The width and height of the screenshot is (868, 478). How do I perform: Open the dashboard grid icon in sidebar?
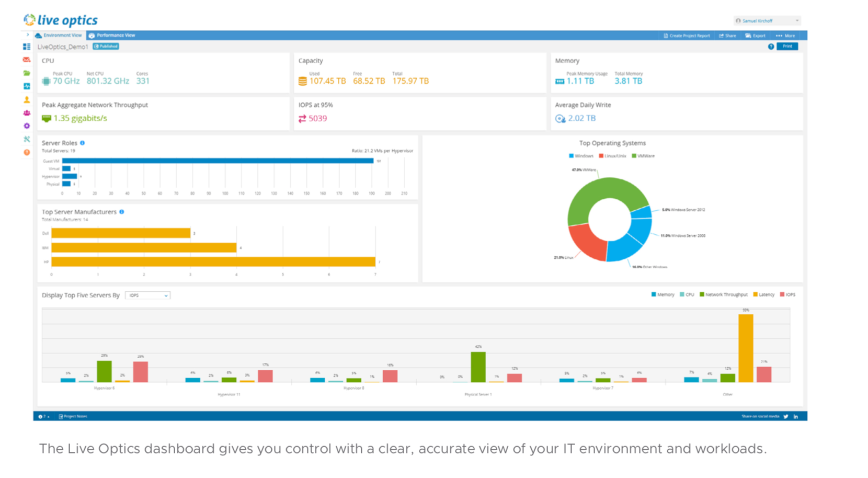[27, 47]
